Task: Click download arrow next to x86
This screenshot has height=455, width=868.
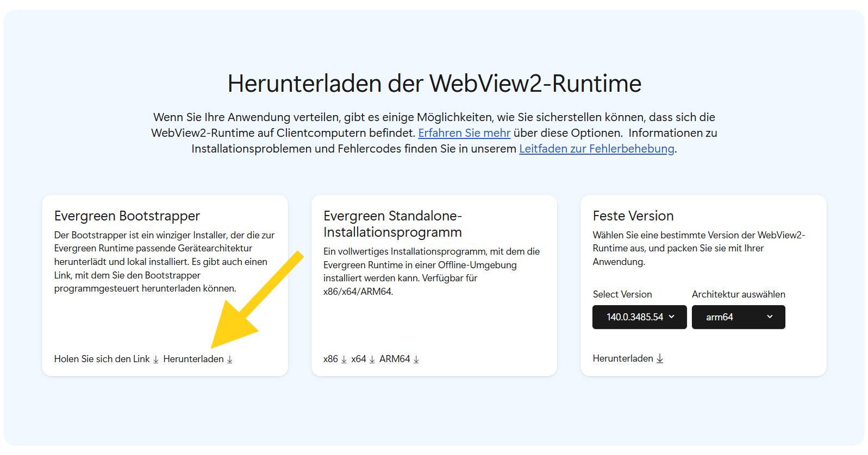Action: tap(344, 359)
